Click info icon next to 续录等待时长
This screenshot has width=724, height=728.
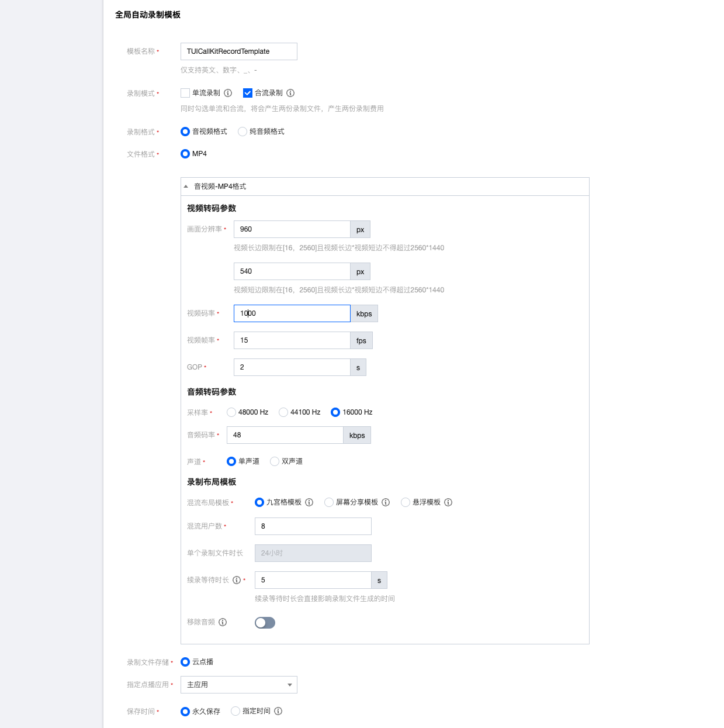click(x=237, y=580)
